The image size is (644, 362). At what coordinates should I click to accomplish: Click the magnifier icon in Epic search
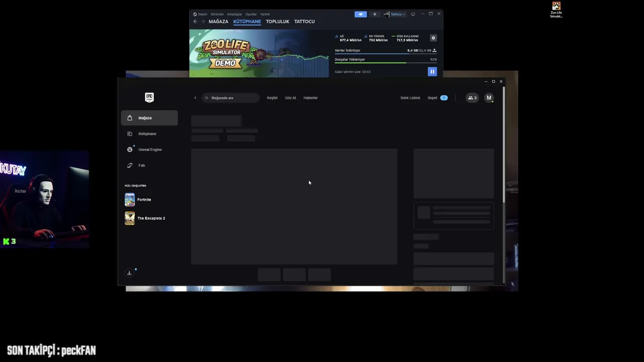207,98
